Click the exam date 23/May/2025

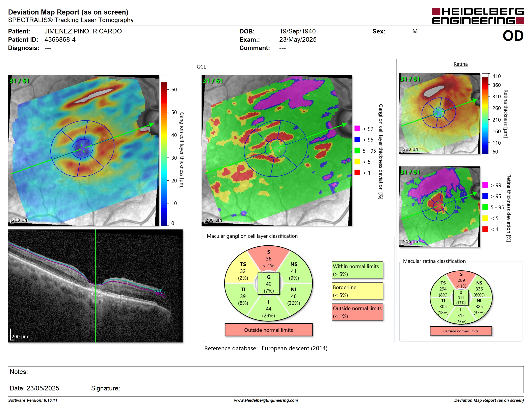pyautogui.click(x=298, y=39)
